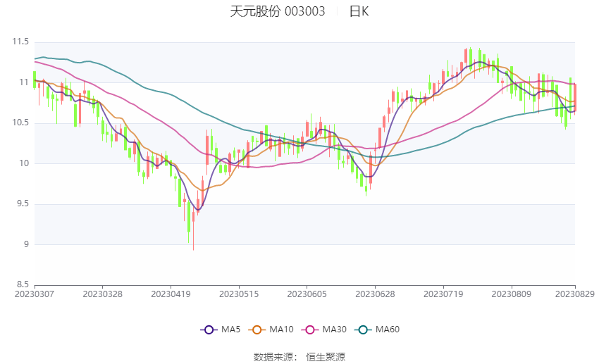Image resolution: width=599 pixels, height=364 pixels.
Task: Toggle the MA60 teal legend marker
Action: click(364, 330)
